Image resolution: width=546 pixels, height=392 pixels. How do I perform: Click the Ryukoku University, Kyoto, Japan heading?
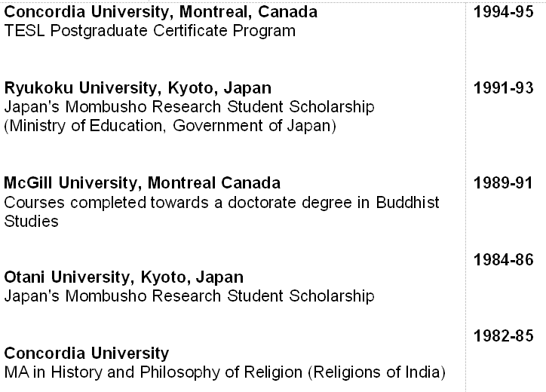pos(138,88)
